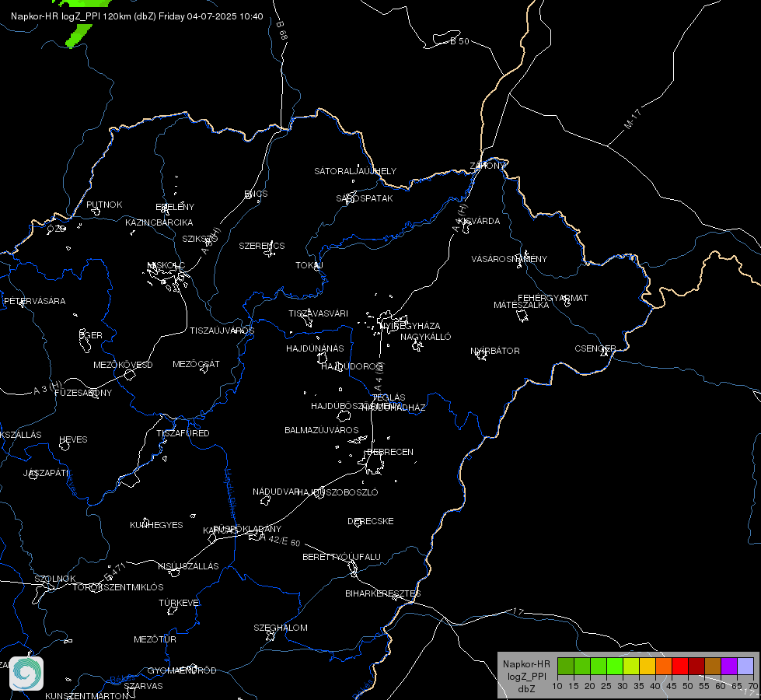Click the FÜZESABONY label
Viewport: 761px width, 700px height.
(83, 393)
